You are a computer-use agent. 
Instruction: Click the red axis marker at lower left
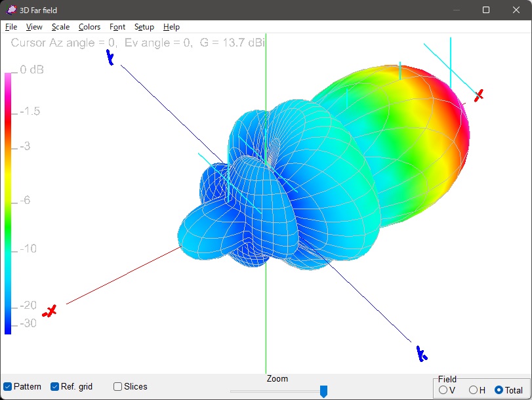[x=49, y=311]
